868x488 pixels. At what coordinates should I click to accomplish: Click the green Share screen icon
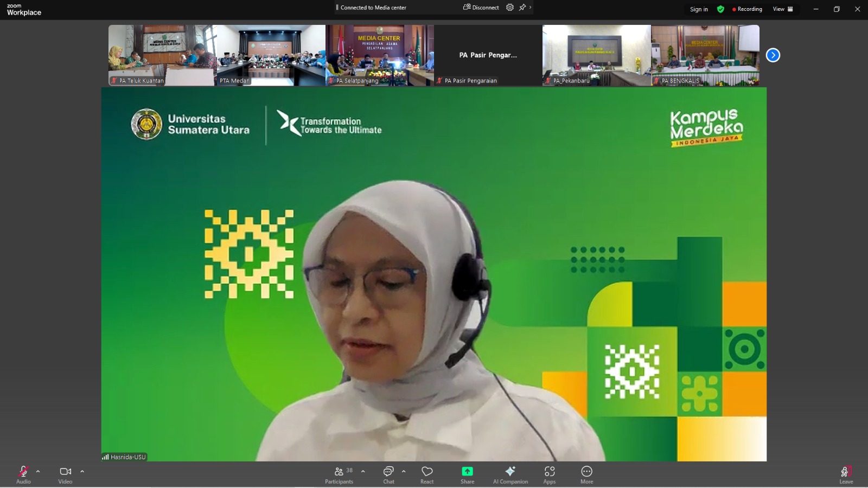point(467,471)
